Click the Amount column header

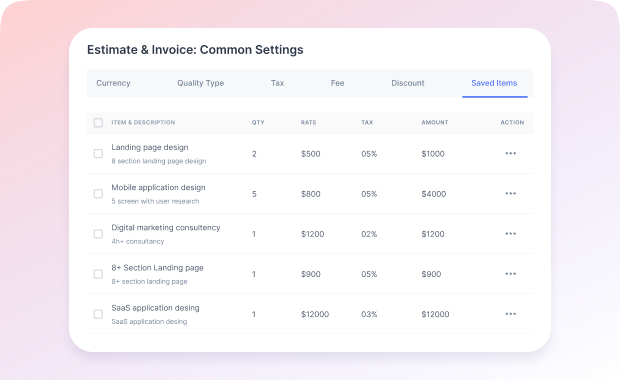[435, 123]
